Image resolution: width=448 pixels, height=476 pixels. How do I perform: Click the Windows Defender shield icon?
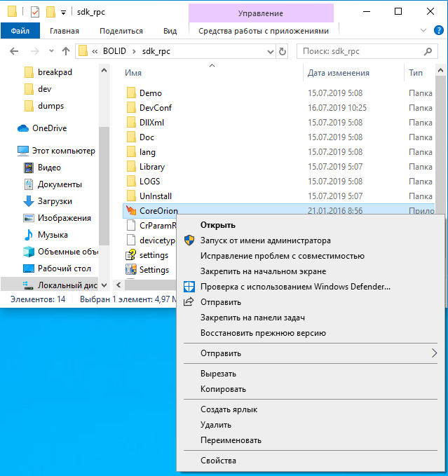[x=189, y=287]
